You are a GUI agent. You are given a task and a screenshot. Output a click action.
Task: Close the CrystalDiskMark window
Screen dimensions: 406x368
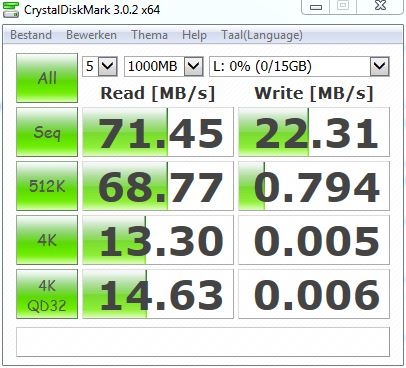380,6
